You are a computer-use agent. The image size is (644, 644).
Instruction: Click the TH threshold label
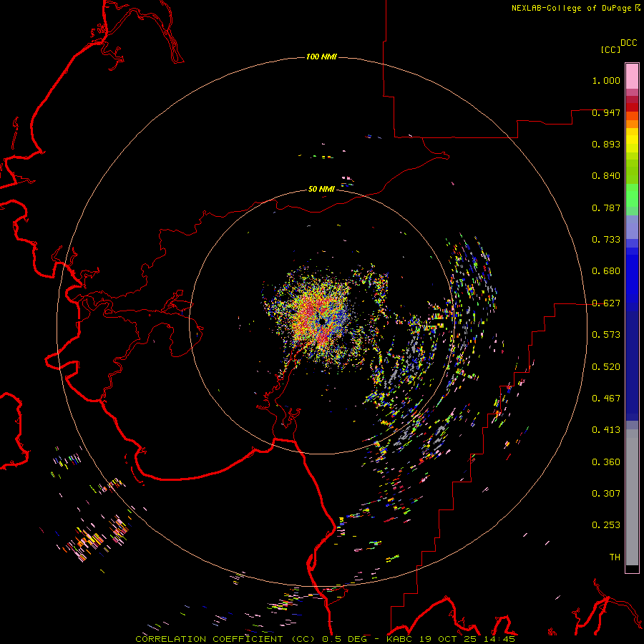pos(615,557)
